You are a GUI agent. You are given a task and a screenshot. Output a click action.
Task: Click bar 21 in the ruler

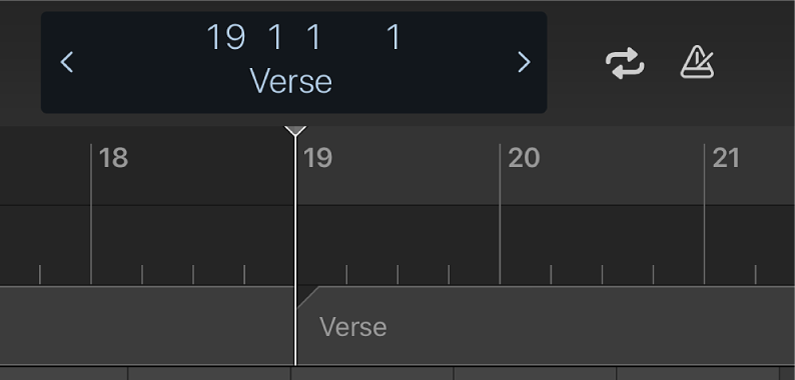pyautogui.click(x=726, y=158)
